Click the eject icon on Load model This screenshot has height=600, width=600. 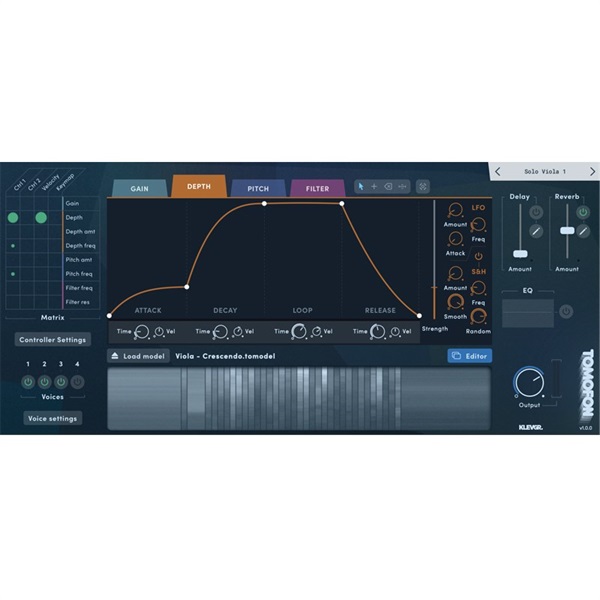115,356
